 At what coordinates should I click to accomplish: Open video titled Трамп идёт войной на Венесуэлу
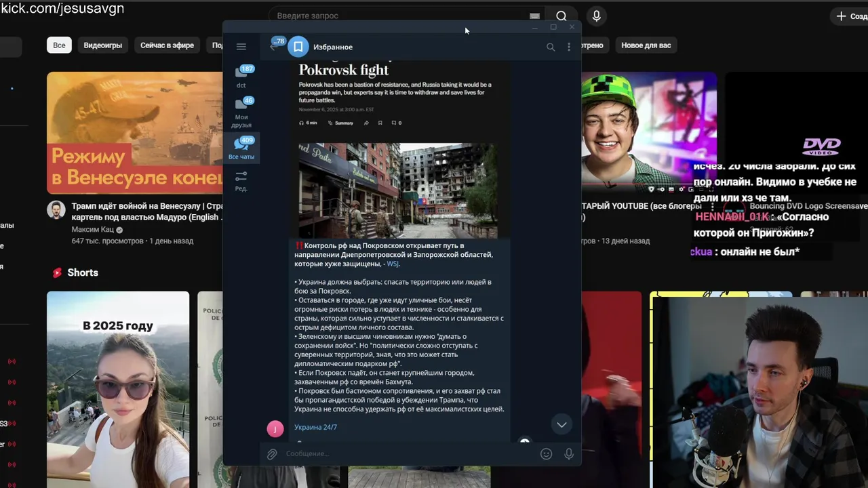coord(147,211)
